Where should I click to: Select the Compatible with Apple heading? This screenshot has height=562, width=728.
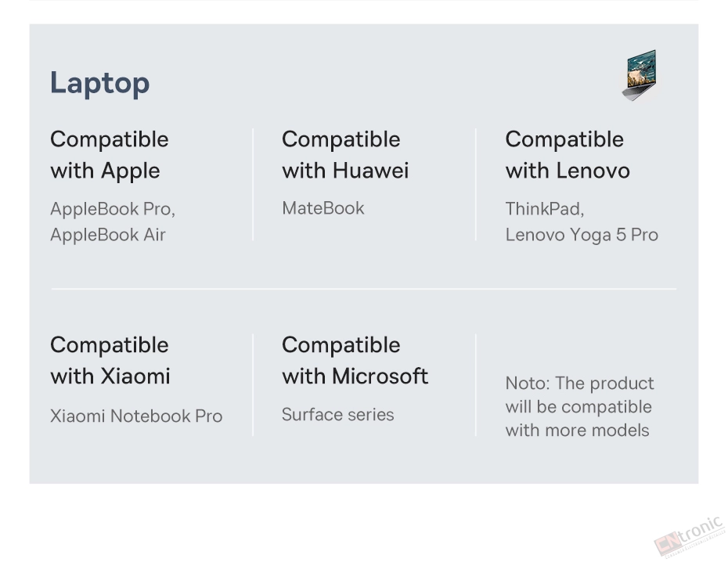110,155
